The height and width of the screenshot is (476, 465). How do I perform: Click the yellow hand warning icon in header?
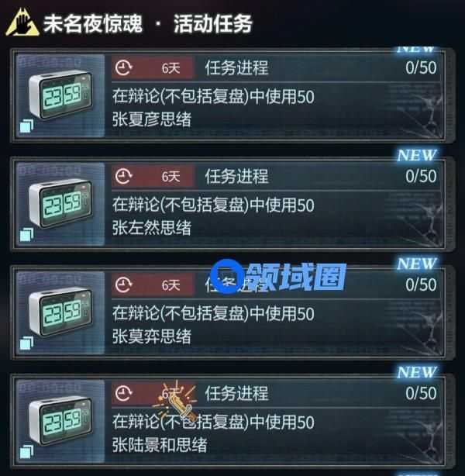pyautogui.click(x=22, y=23)
